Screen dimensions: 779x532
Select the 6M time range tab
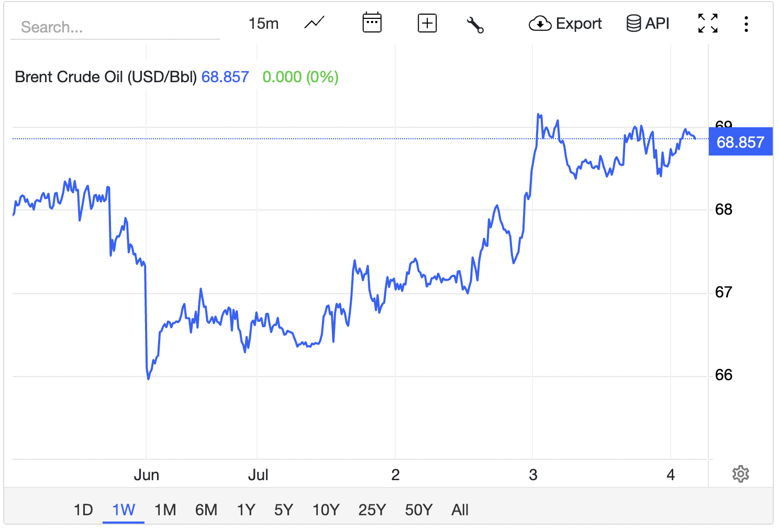206,509
